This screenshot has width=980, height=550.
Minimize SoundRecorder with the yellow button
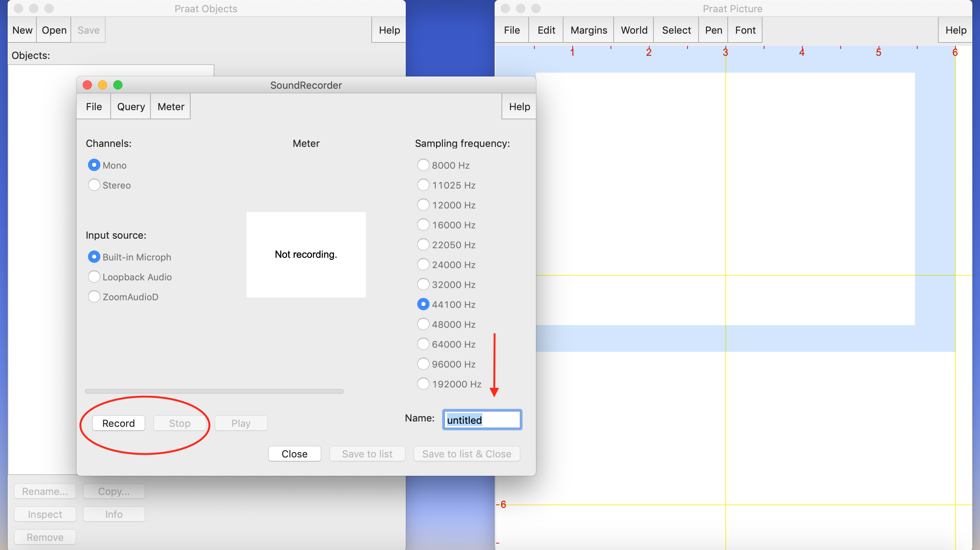(103, 85)
